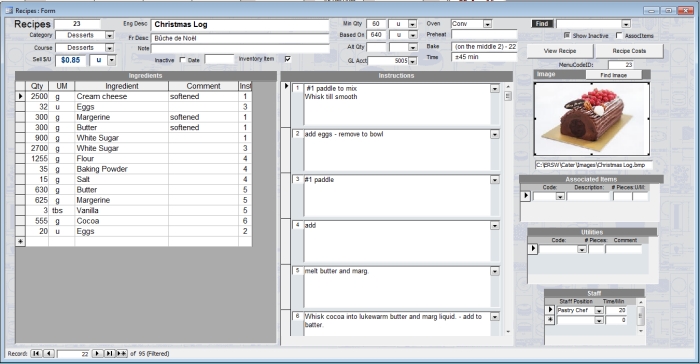Enable the AssocItems checkbox
This screenshot has height=364, width=700.
coord(619,35)
